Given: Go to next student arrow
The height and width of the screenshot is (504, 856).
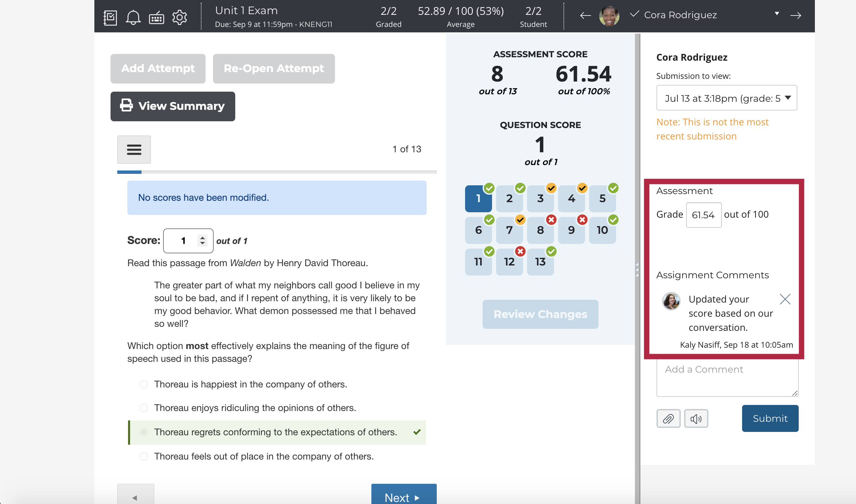Looking at the screenshot, I should tap(796, 15).
